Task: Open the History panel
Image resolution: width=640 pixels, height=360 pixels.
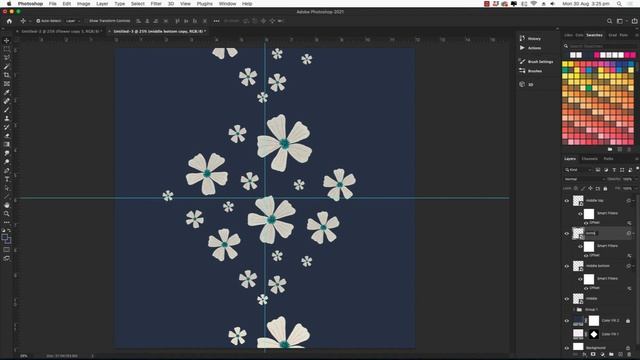Action: click(x=531, y=38)
